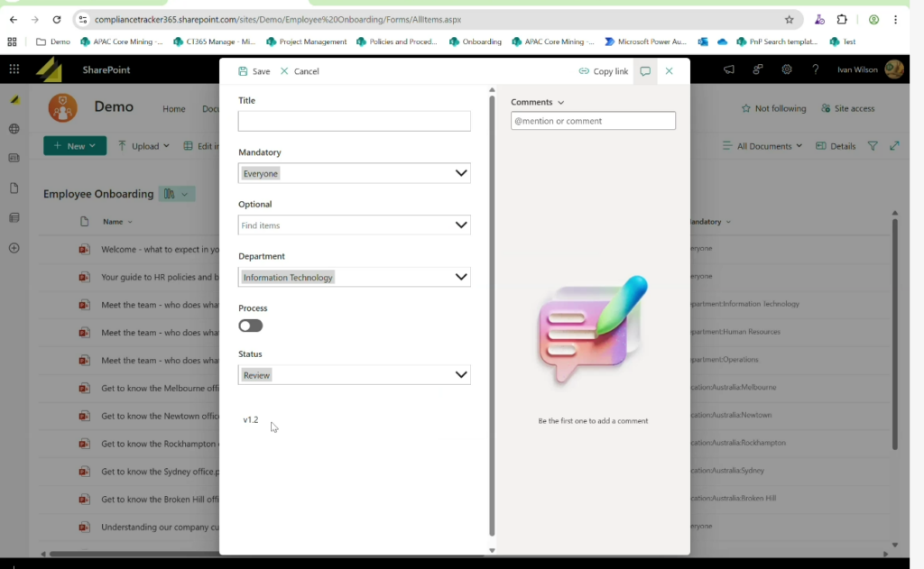Open the Home navigation tab
This screenshot has height=569, width=924.
tap(174, 109)
